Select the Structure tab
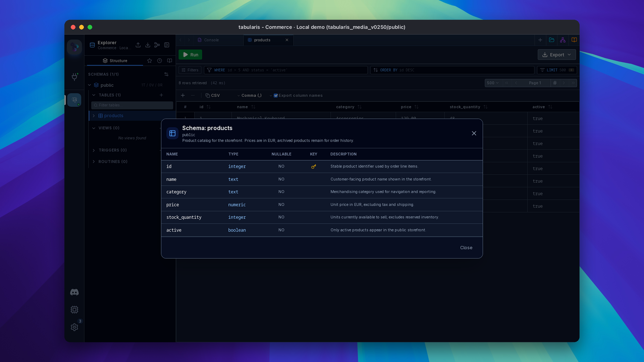 [115, 61]
